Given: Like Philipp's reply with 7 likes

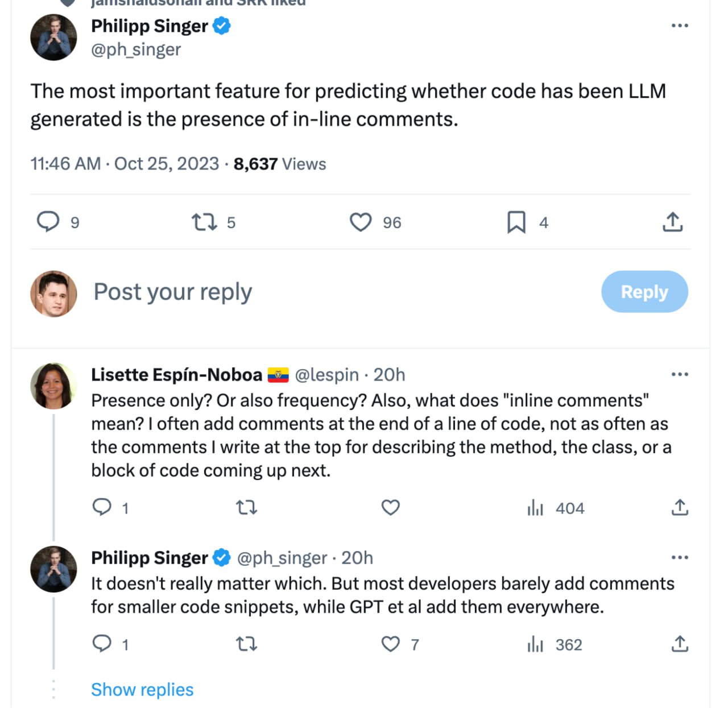Looking at the screenshot, I should click(390, 644).
